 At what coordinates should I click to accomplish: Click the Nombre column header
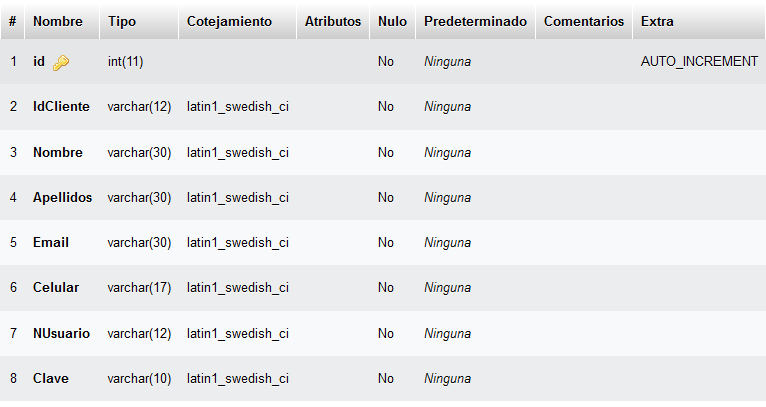58,21
